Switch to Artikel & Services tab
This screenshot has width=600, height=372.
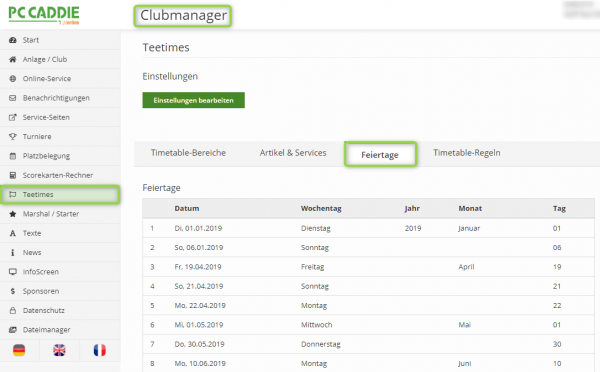[293, 153]
